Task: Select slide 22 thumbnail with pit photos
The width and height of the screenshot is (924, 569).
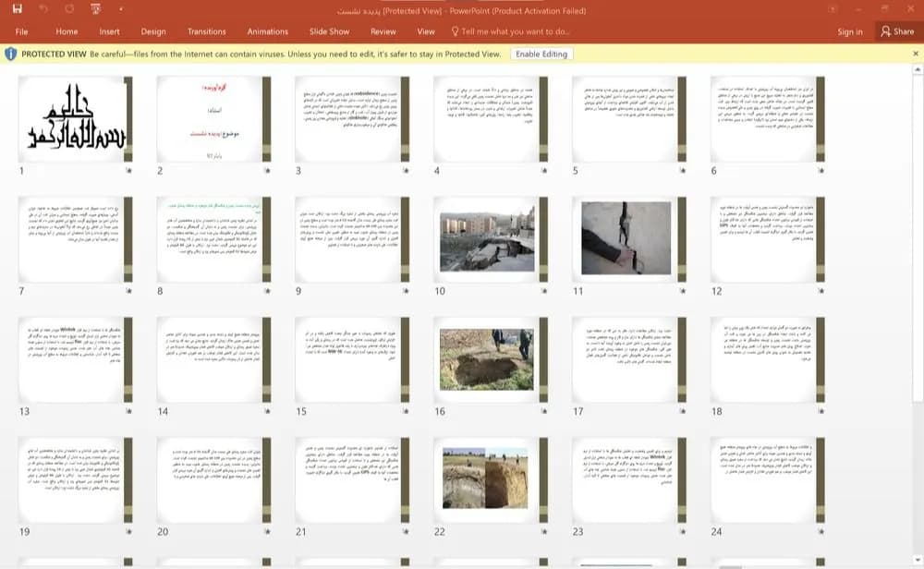Action: point(491,480)
